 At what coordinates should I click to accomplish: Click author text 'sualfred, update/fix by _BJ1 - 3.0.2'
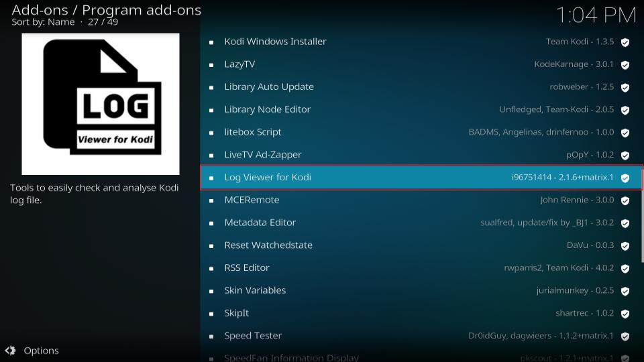(x=547, y=223)
